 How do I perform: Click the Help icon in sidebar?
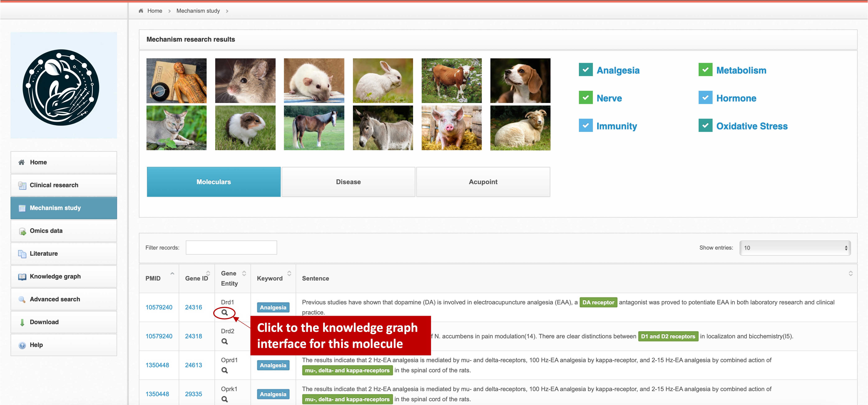[22, 345]
